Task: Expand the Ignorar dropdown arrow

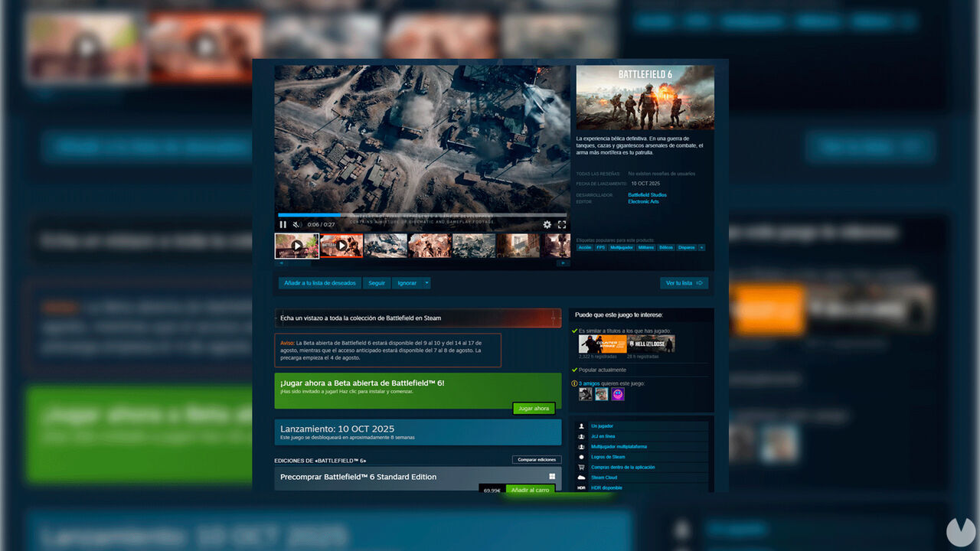Action: click(x=426, y=283)
